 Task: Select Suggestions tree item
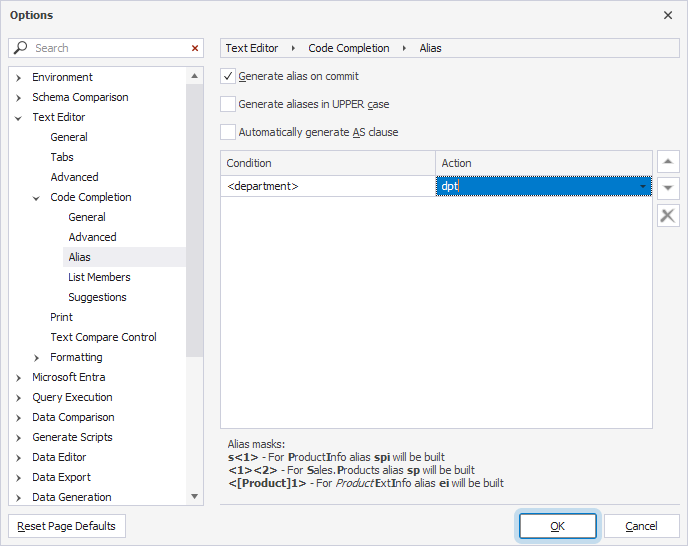pos(97,298)
